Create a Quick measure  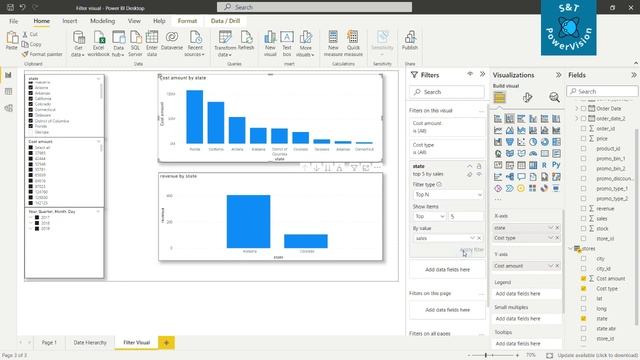click(x=353, y=44)
